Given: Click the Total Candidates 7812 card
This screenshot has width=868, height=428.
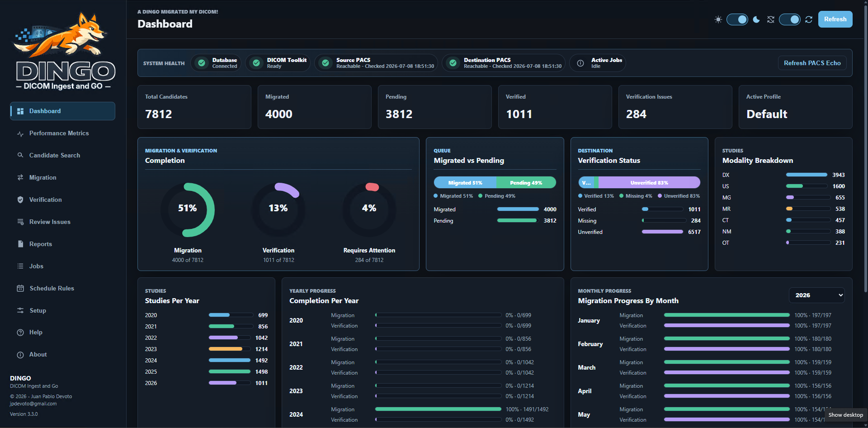Looking at the screenshot, I should point(194,107).
